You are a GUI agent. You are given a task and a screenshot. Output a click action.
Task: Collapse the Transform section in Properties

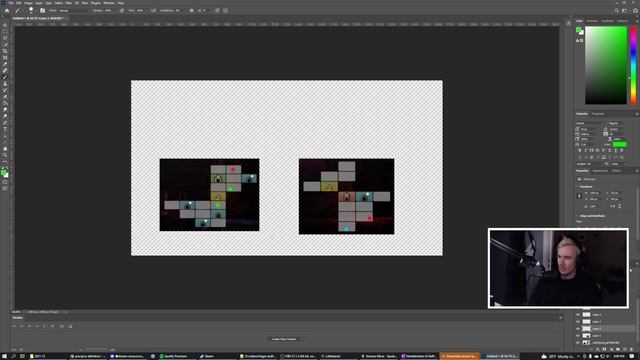[x=577, y=187]
